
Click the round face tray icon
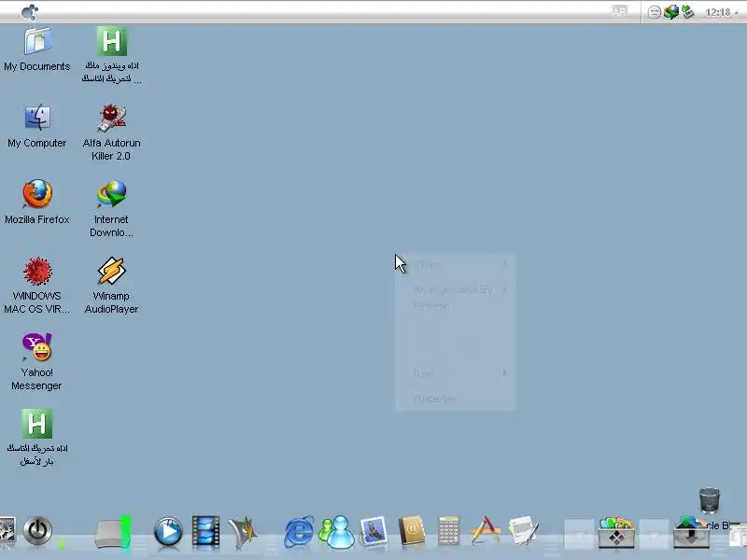[655, 12]
